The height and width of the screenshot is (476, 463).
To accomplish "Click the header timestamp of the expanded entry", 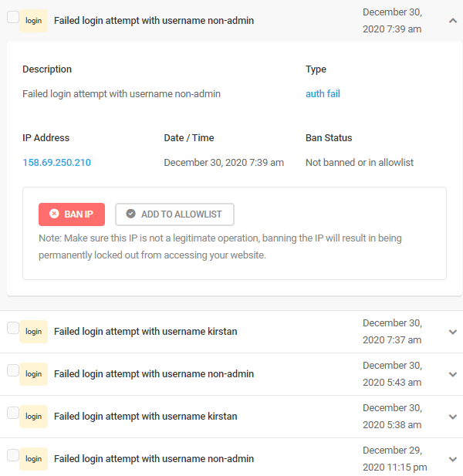I will [392, 21].
